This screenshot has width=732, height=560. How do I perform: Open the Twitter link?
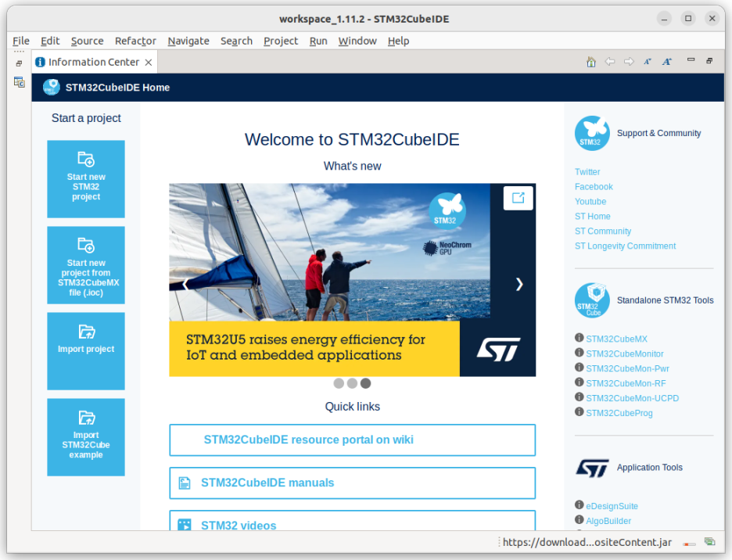(x=587, y=172)
